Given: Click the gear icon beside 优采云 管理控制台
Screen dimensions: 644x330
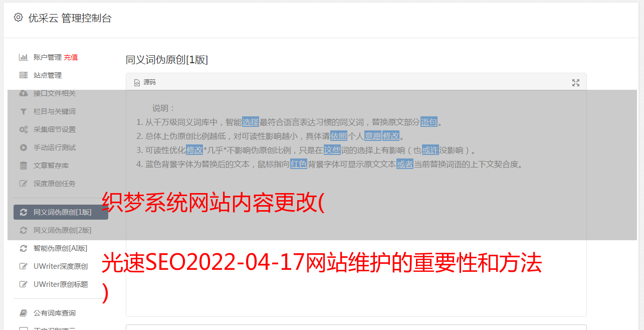Looking at the screenshot, I should click(19, 18).
